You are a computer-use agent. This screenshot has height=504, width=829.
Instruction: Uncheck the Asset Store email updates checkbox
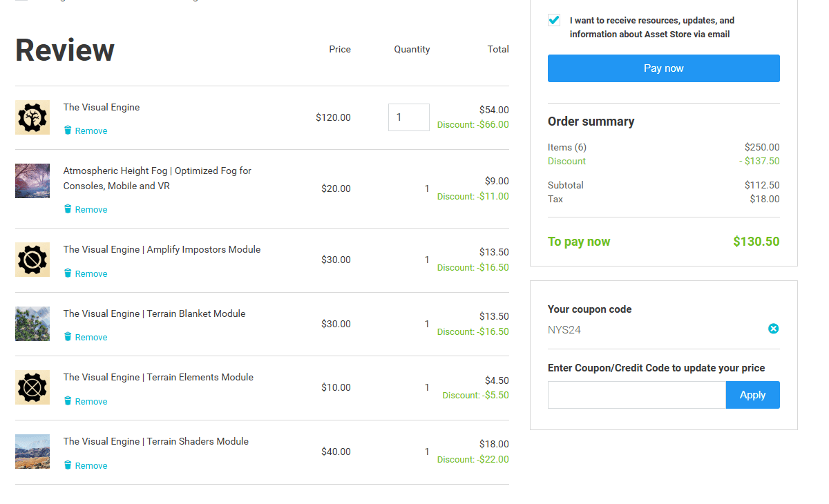click(x=554, y=20)
